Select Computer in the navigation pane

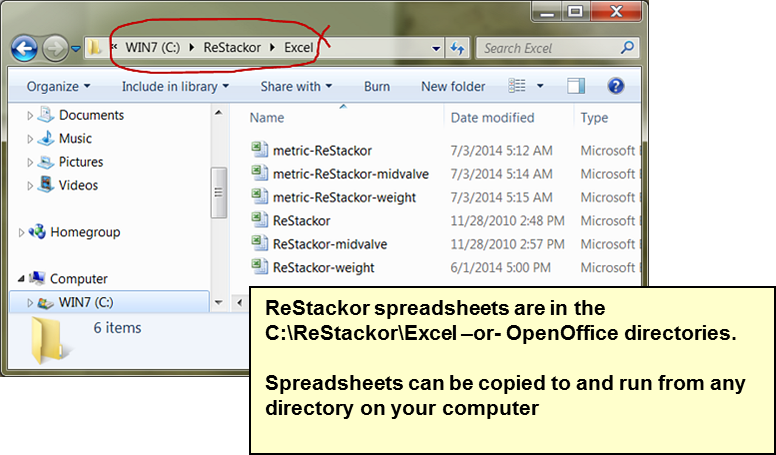pyautogui.click(x=79, y=279)
